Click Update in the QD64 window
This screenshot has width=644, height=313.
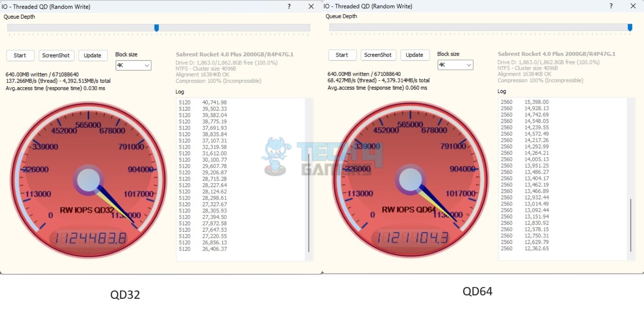coord(415,55)
